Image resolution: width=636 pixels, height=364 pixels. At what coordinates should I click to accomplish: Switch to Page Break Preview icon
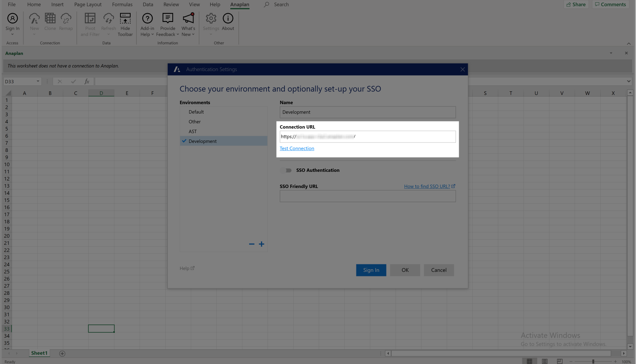(x=560, y=361)
